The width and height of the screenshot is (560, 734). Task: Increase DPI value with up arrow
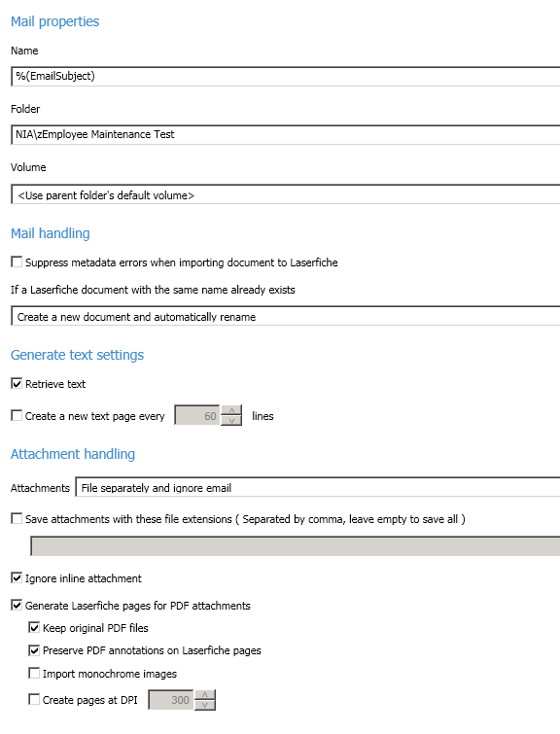204,695
